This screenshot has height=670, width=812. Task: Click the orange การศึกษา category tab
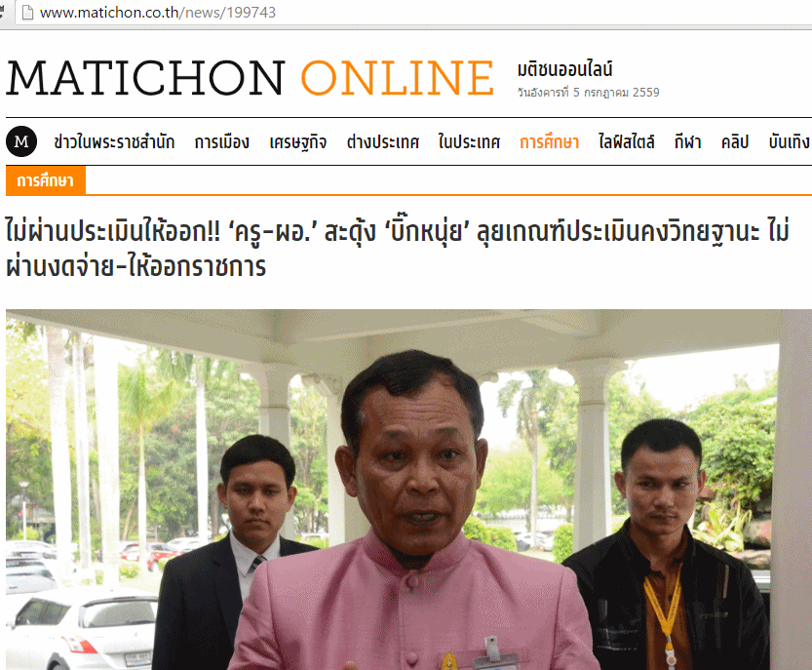pos(46,180)
